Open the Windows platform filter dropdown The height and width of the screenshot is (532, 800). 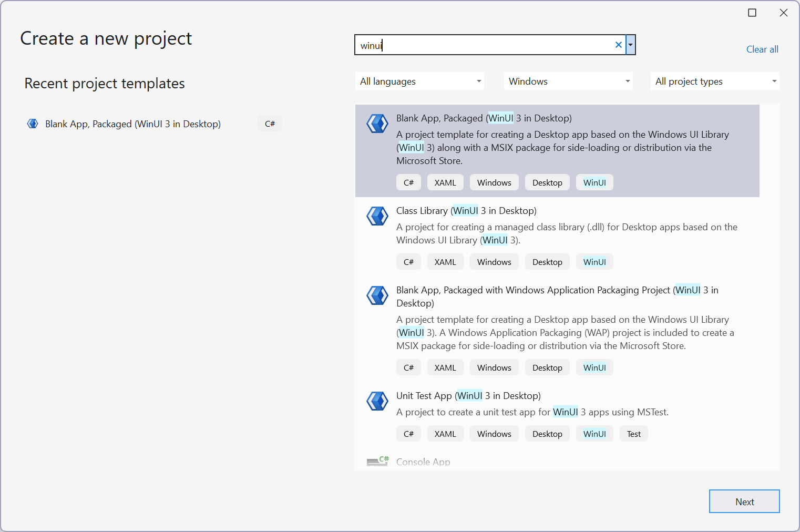point(568,81)
